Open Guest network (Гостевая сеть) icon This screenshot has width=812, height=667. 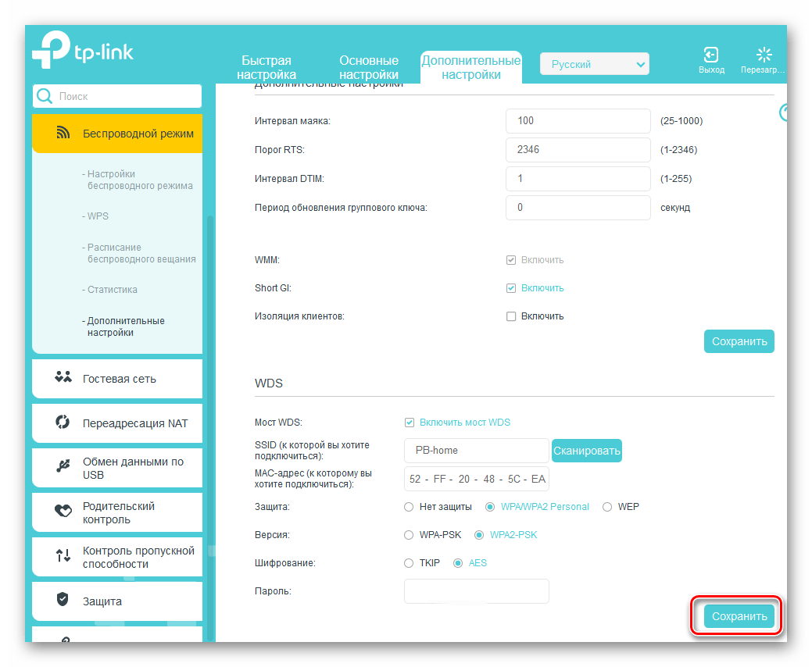click(63, 378)
